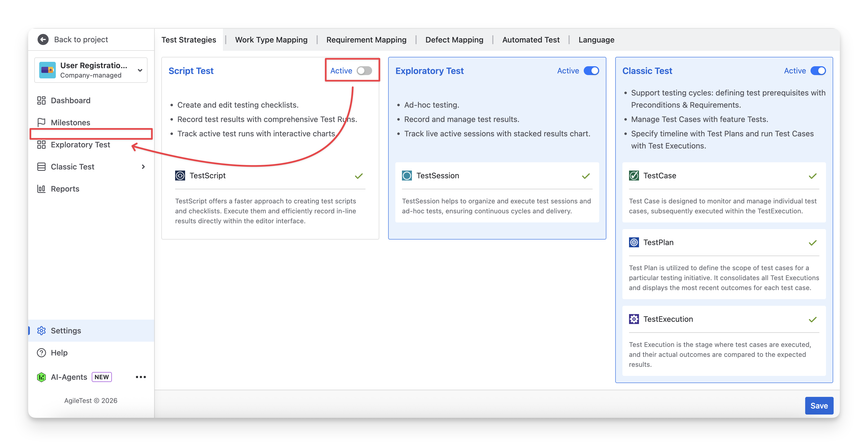Disable the Exploratory Test Active toggle
868x446 pixels.
click(591, 71)
